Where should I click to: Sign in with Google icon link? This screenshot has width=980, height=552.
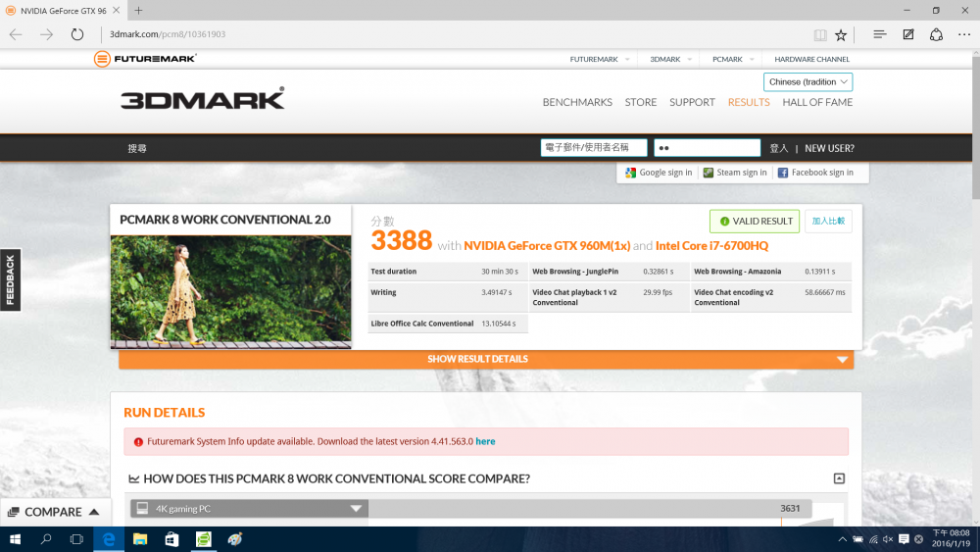[x=659, y=173]
